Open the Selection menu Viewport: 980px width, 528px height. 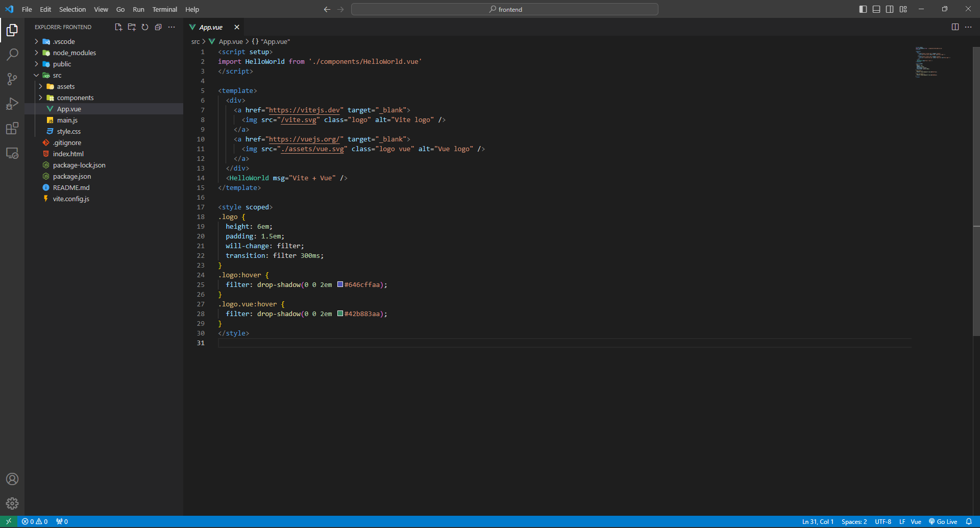point(72,9)
